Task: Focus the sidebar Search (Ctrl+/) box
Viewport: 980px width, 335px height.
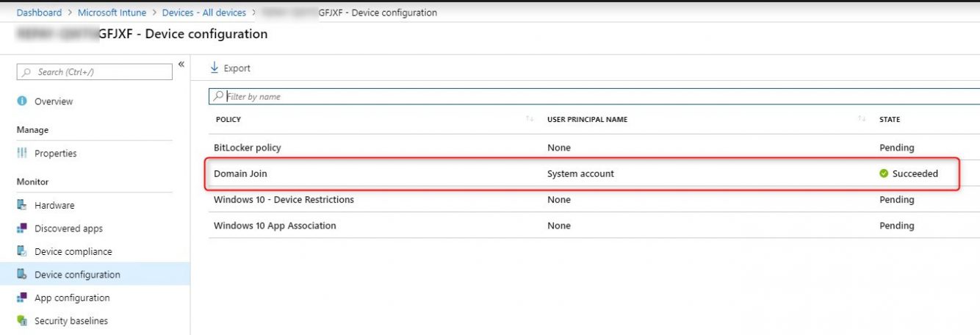Action: tap(95, 72)
